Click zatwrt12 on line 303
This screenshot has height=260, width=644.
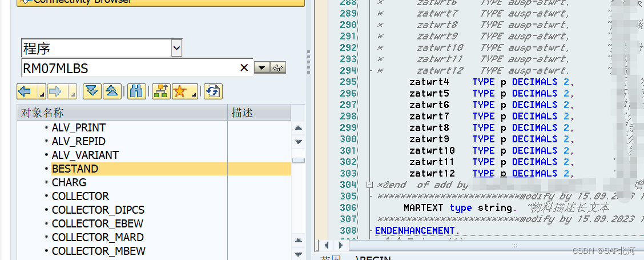click(x=432, y=173)
